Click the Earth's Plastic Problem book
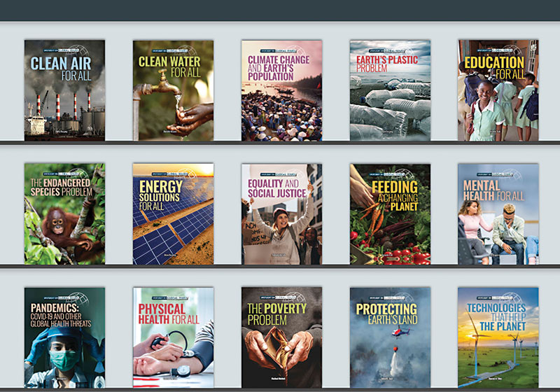The height and width of the screenshot is (392, 560). tap(390, 90)
